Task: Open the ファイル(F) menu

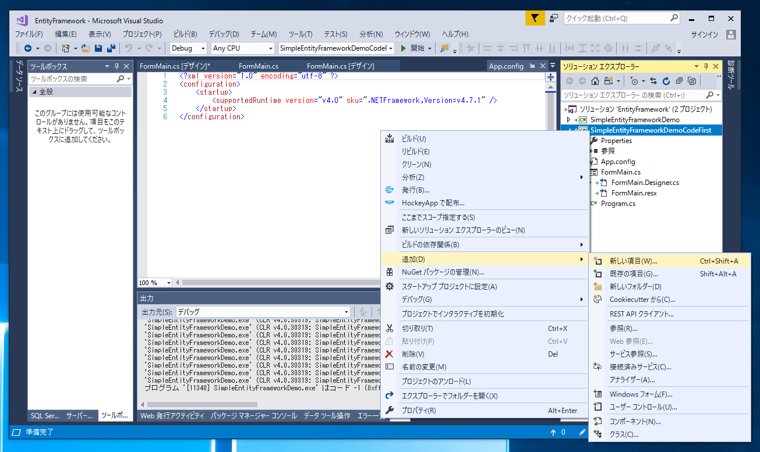Action: click(x=29, y=34)
